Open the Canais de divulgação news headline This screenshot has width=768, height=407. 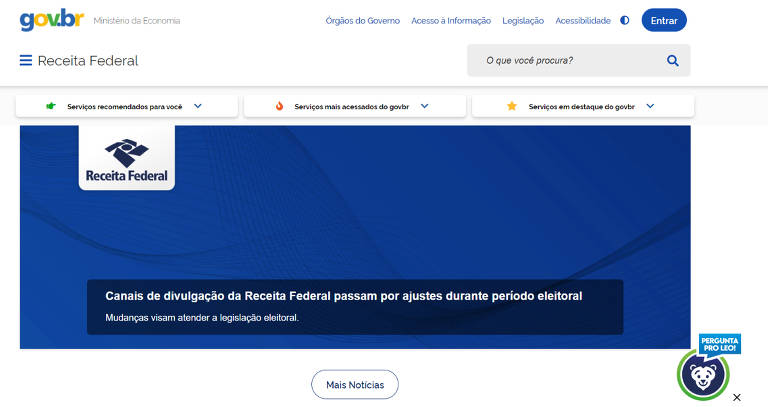[344, 296]
